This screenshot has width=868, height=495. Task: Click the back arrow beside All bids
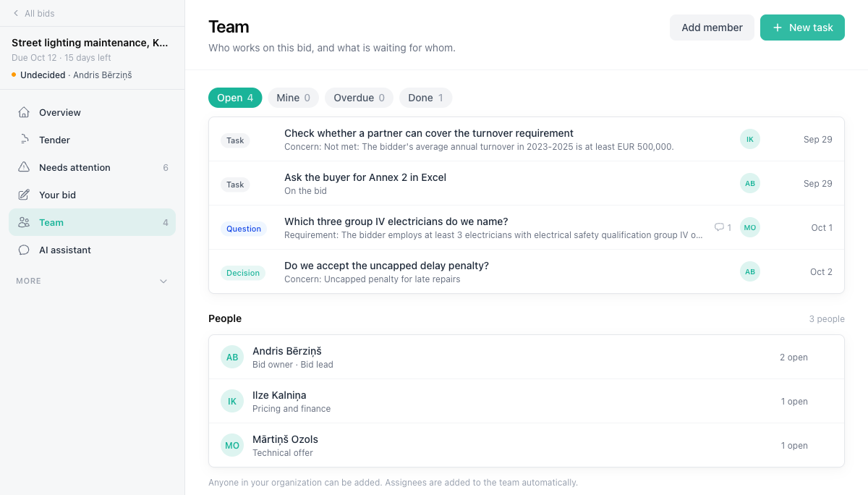coord(16,13)
